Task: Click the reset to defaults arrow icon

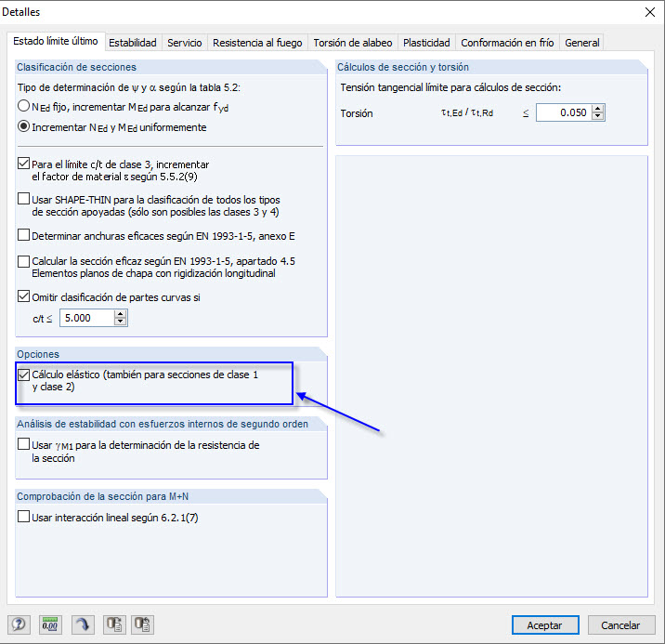Action: pos(83,624)
